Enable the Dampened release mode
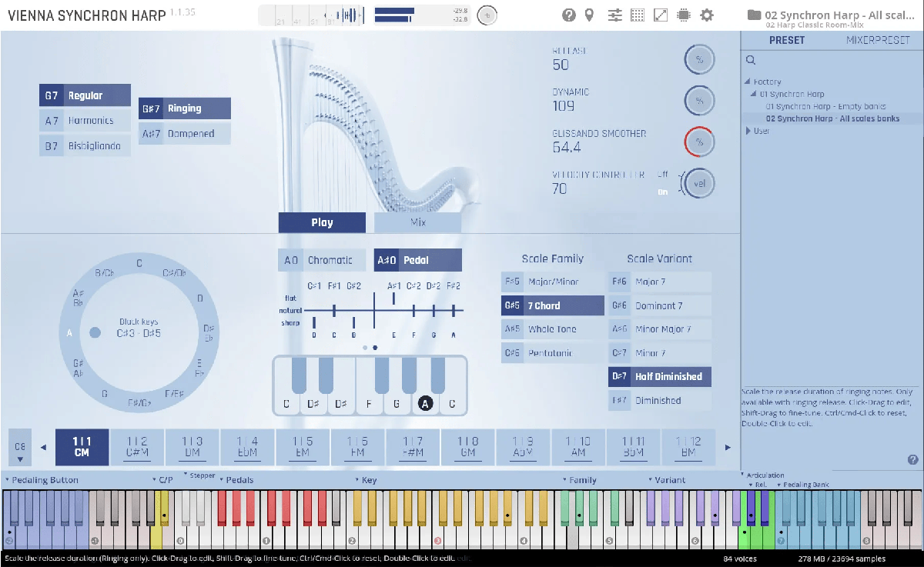 tap(185, 134)
